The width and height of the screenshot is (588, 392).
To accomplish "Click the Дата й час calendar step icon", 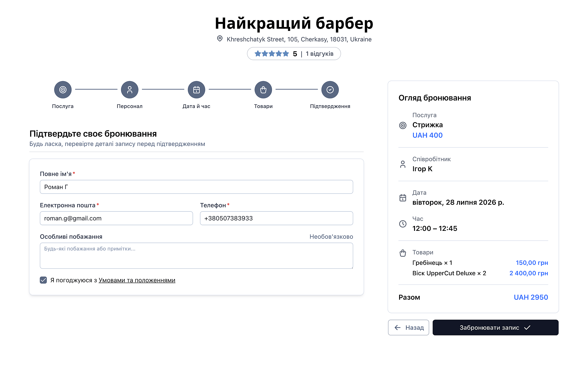I will [x=196, y=90].
